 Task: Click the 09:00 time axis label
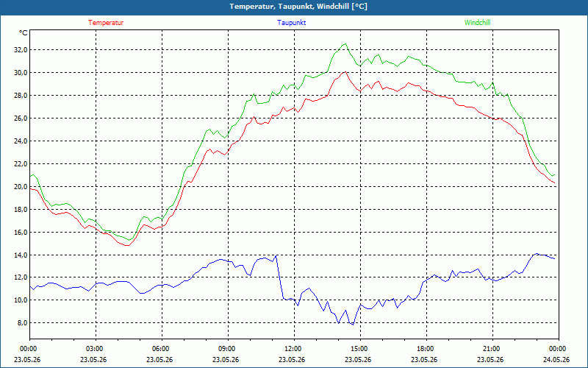[228, 349]
